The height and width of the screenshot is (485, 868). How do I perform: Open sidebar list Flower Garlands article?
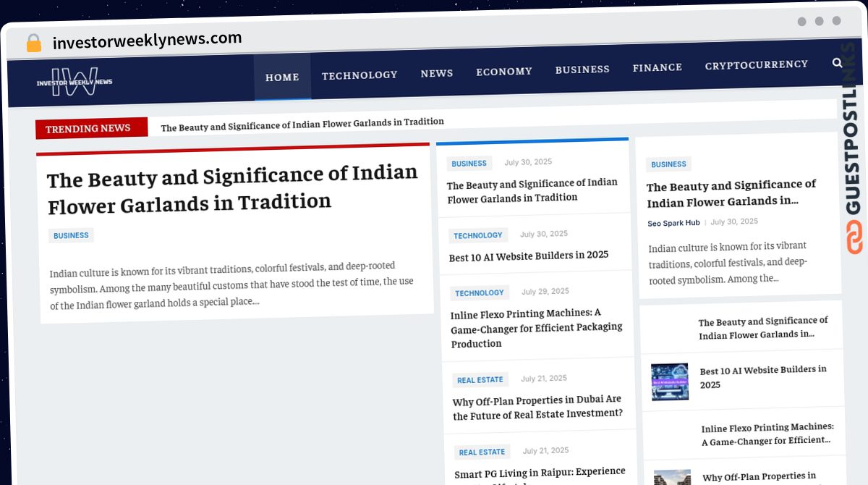763,328
